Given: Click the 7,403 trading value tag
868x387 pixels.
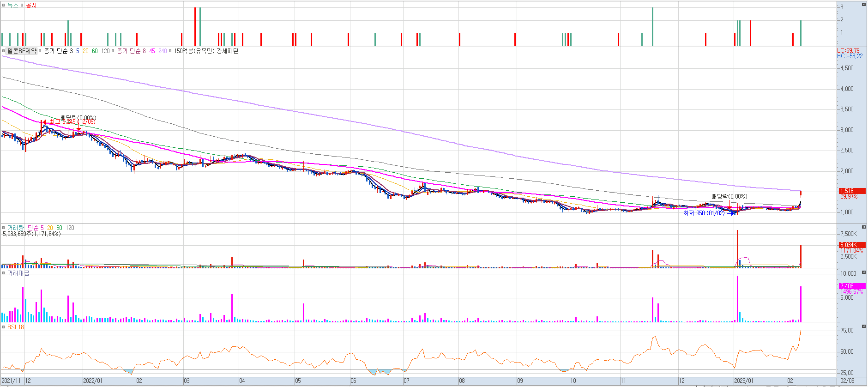Looking at the screenshot, I should [x=852, y=286].
